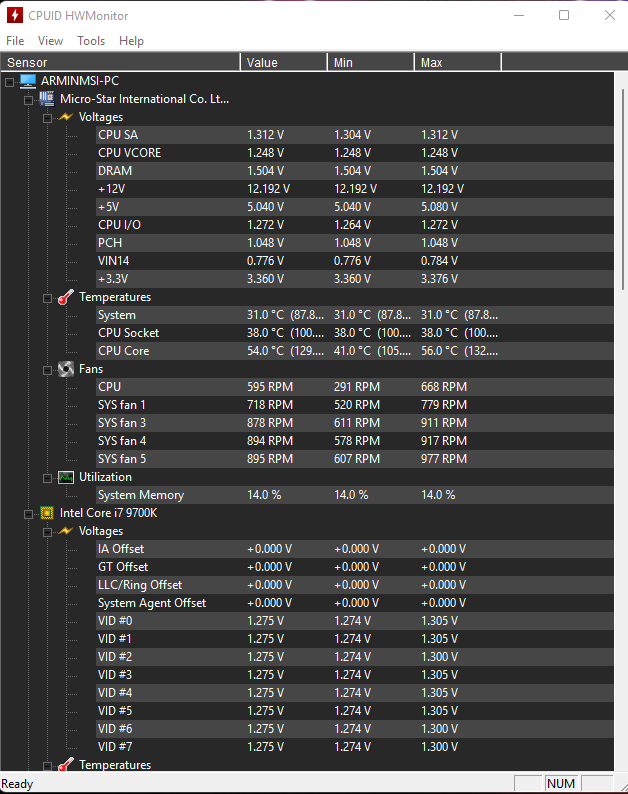Open the File menu
The width and height of the screenshot is (628, 794).
(15, 41)
